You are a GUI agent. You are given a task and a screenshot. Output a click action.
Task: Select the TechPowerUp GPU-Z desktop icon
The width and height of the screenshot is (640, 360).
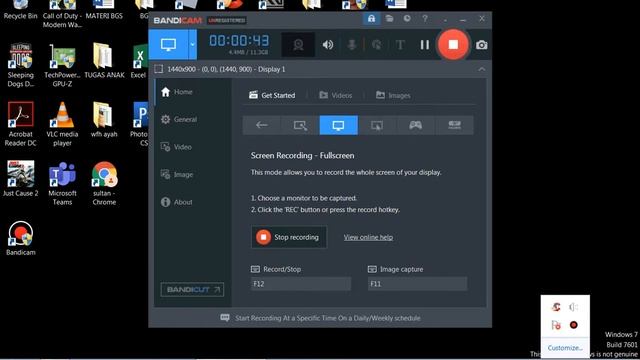click(x=62, y=65)
